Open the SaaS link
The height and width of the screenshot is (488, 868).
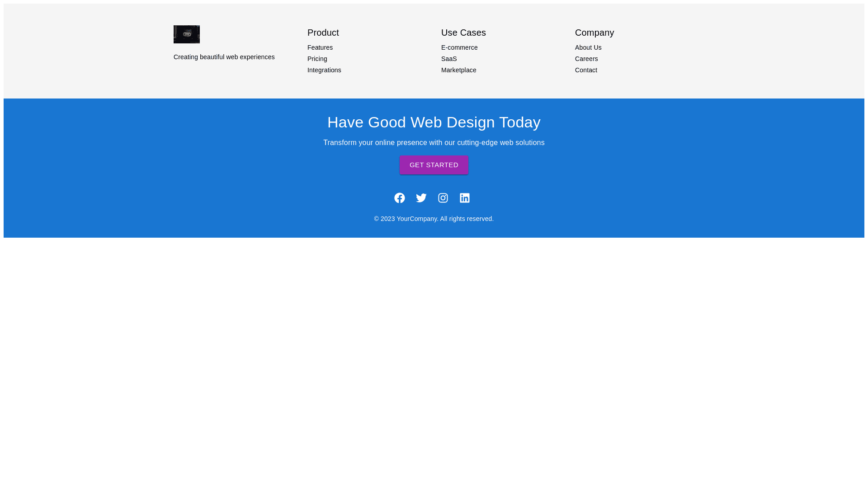click(x=449, y=59)
